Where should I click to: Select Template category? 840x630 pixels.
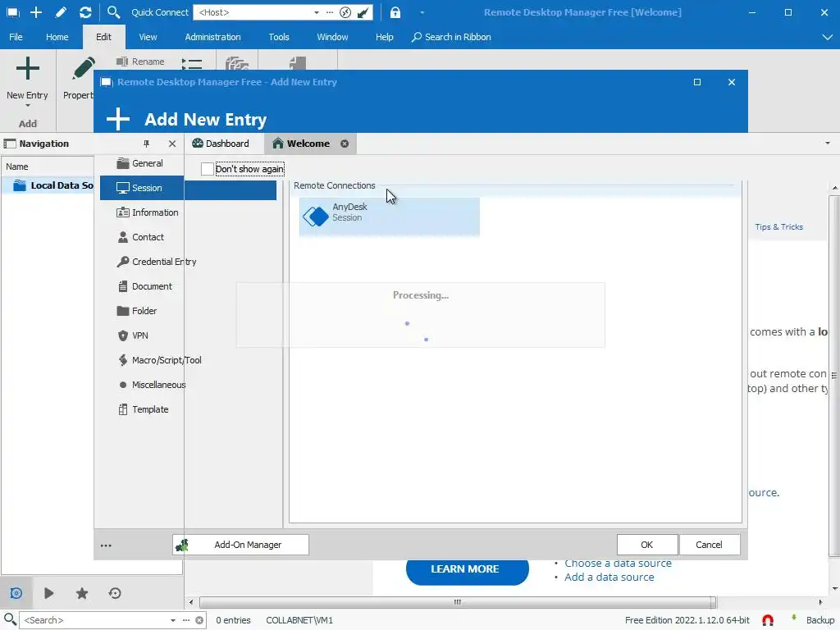(143, 410)
